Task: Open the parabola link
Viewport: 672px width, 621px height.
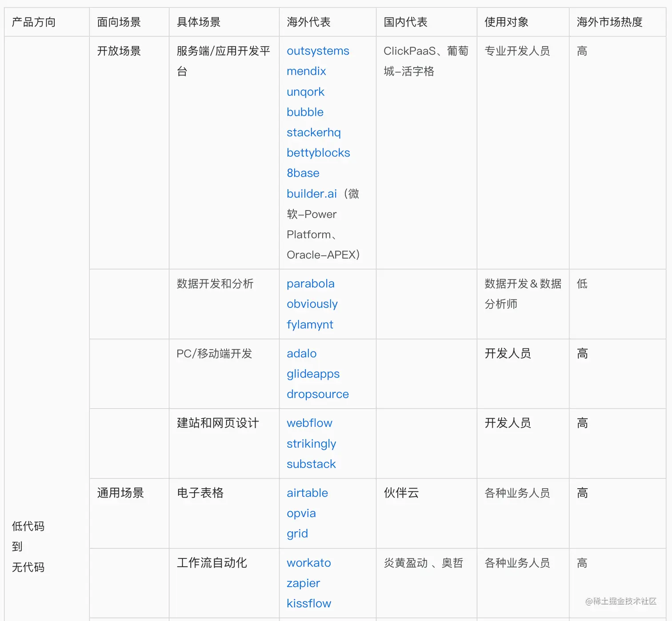Action: coord(310,284)
